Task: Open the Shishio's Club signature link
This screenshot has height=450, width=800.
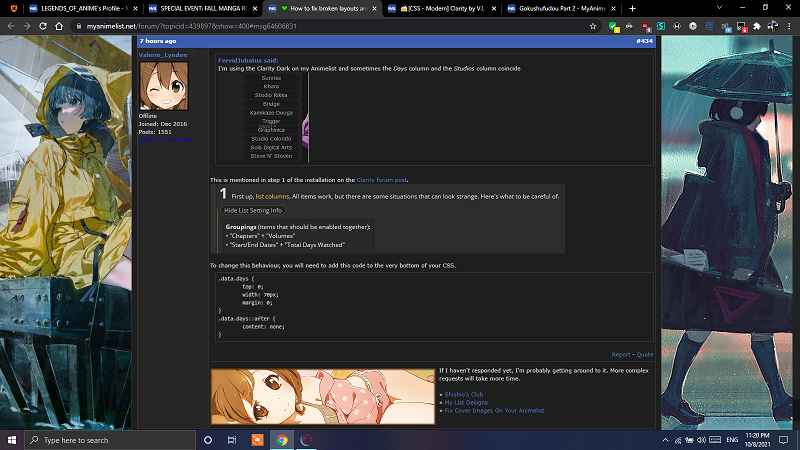Action: 465,394
